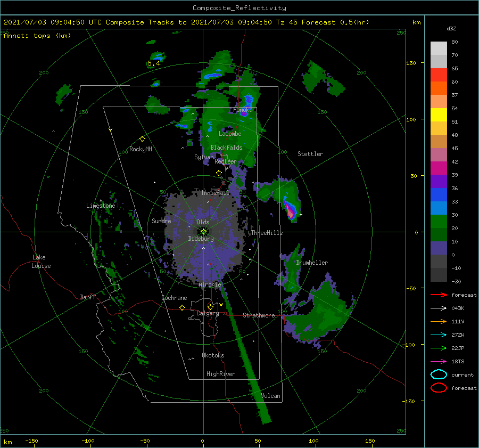Click the magenta swatch in dBZ legend
The width and height of the screenshot is (479, 448).
click(x=439, y=168)
